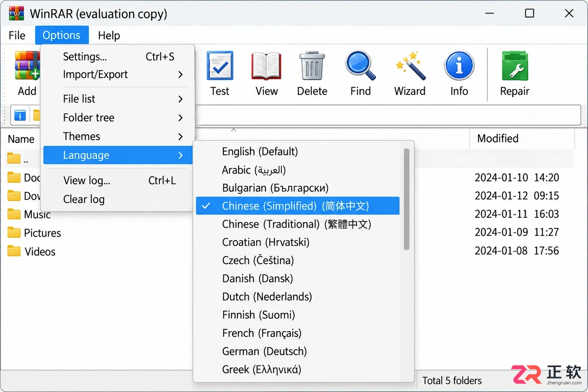Select the Pictures folder icon
Image resolution: width=588 pixels, height=392 pixels.
14,232
